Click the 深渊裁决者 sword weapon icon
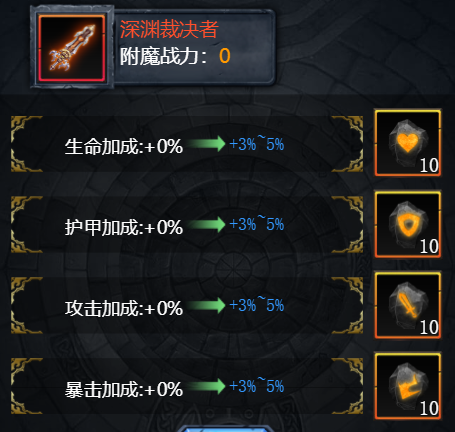Screen dimensions: 455x432 [x=72, y=47]
